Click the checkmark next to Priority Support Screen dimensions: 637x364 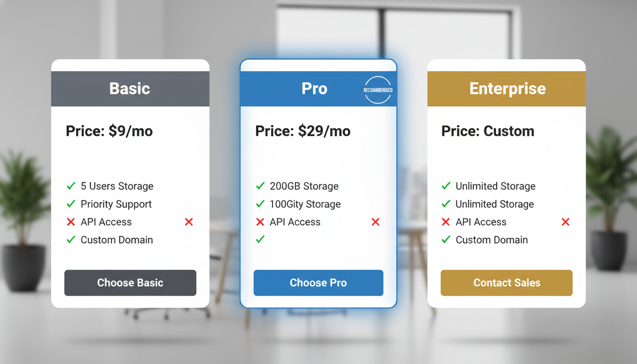pyautogui.click(x=71, y=204)
